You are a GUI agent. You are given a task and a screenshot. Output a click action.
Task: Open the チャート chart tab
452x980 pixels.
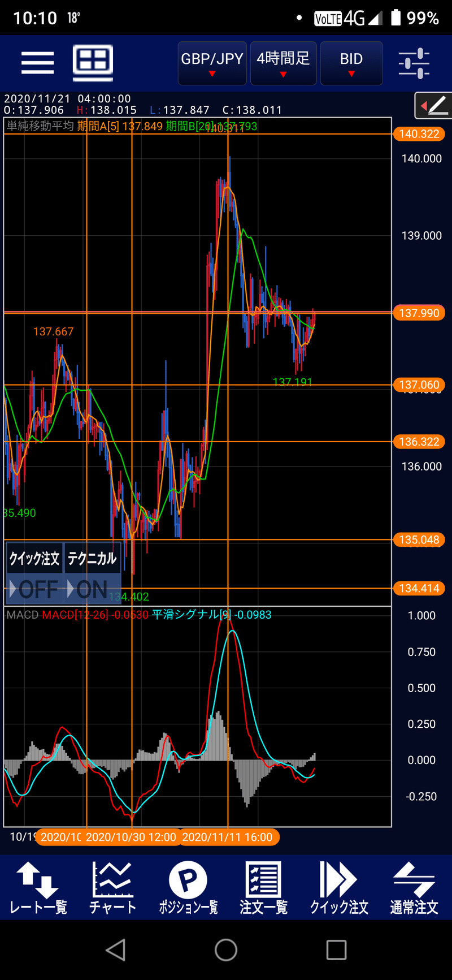coord(113,888)
